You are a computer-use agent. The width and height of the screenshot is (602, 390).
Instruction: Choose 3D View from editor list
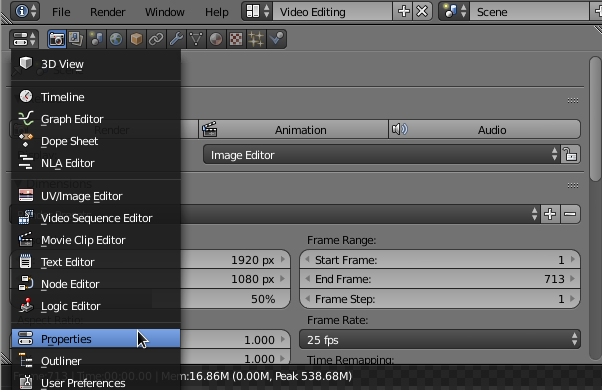coord(96,64)
